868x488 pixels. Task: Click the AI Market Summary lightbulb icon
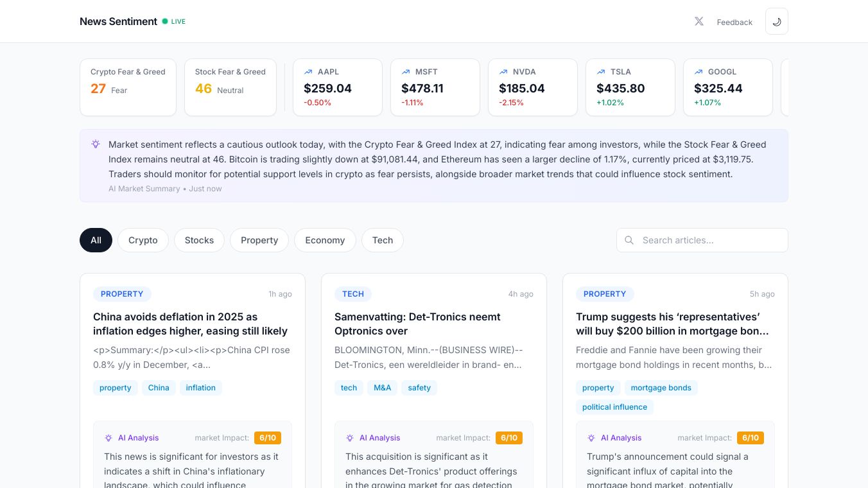96,144
